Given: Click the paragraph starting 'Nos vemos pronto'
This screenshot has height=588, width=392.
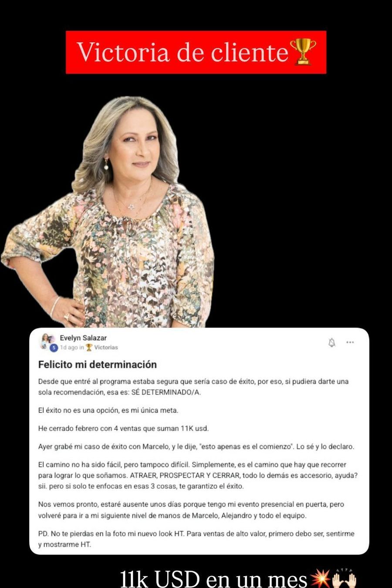Looking at the screenshot, I should click(x=191, y=510).
